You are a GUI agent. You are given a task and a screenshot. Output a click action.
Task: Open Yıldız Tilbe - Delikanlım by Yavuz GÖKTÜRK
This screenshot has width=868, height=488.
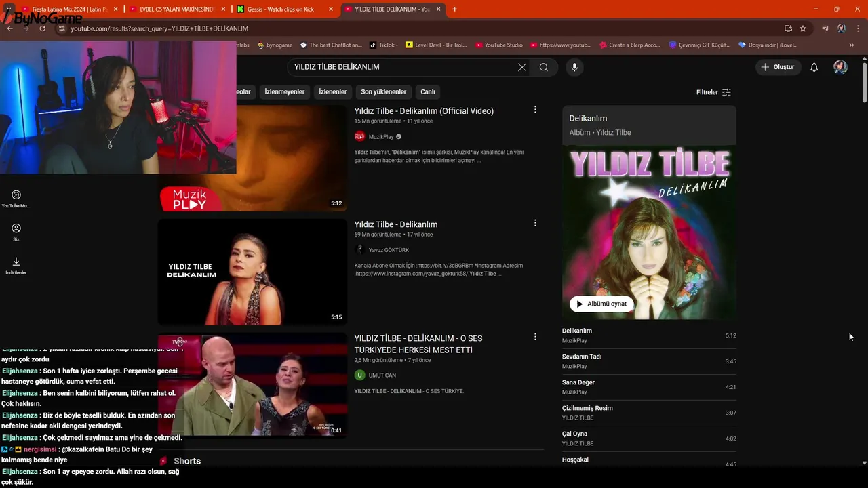[396, 224]
